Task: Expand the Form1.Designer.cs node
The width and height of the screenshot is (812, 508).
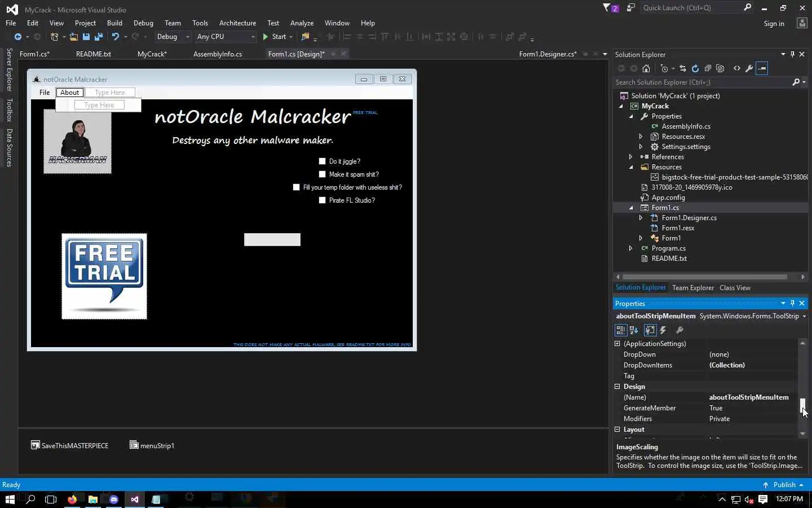Action: click(641, 218)
